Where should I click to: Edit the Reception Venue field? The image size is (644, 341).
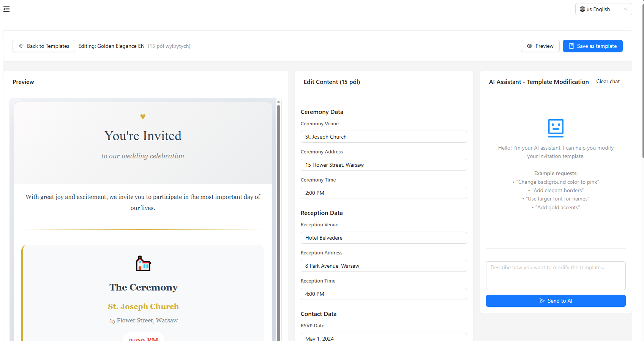384,238
